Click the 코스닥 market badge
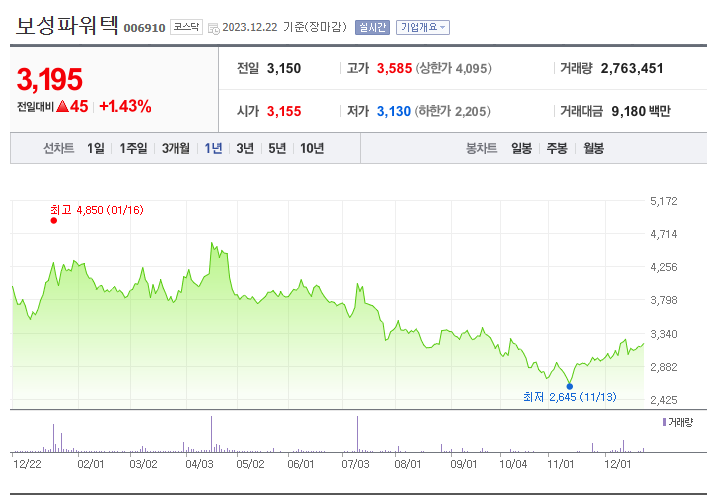The height and width of the screenshot is (495, 707). [x=186, y=27]
